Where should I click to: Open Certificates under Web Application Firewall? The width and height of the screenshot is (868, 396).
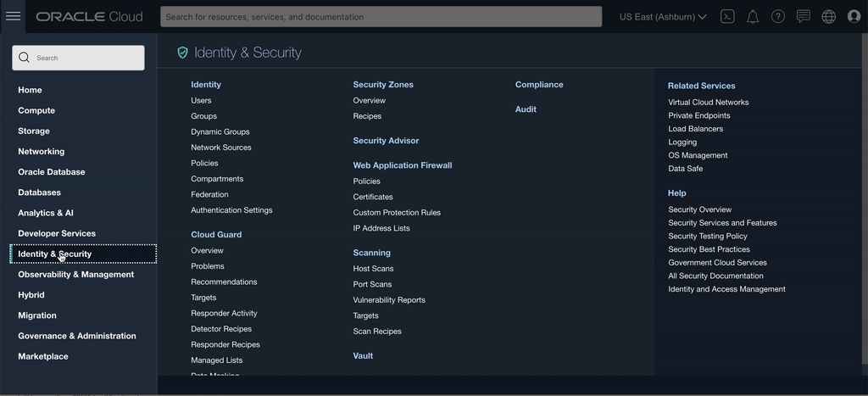click(373, 197)
